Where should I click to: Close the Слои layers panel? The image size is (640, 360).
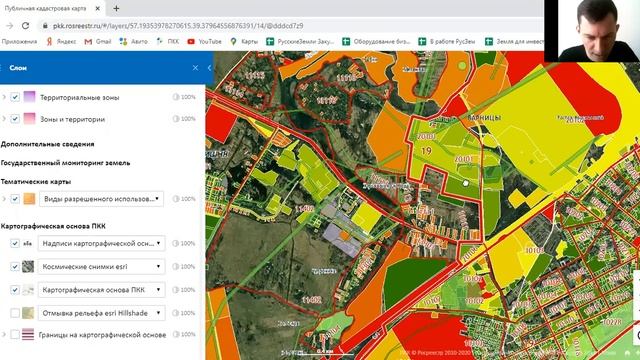point(195,68)
